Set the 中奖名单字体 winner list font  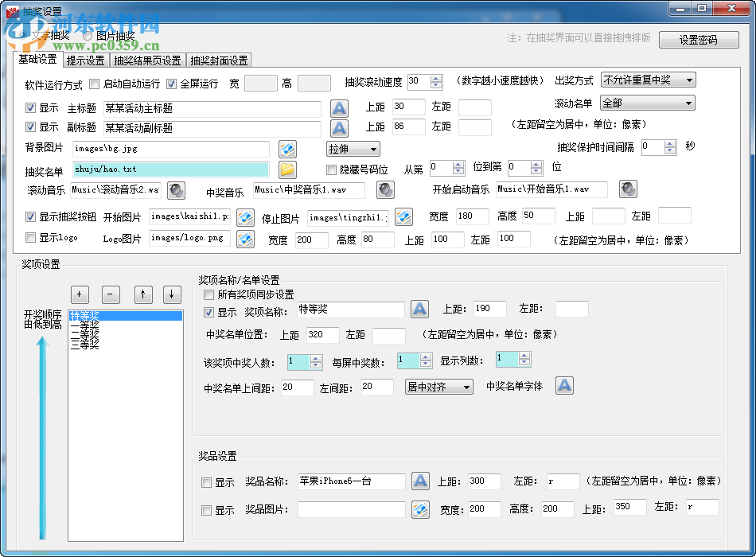(564, 385)
